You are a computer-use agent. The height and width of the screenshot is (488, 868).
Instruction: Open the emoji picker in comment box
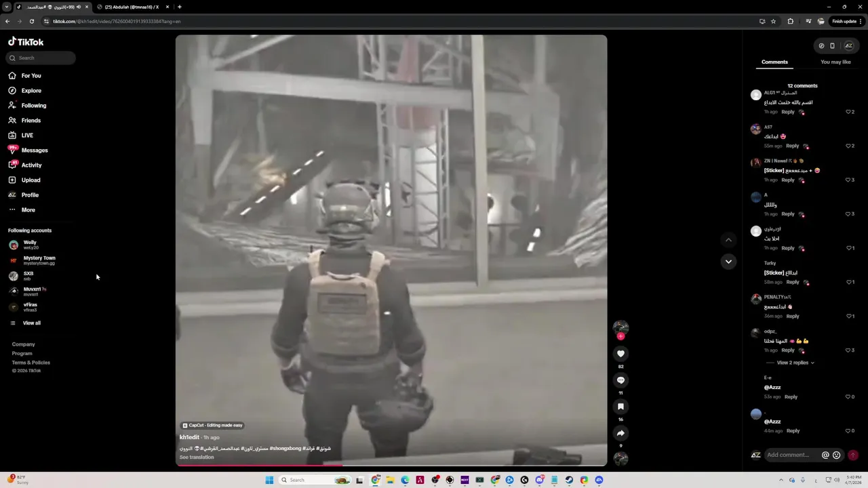click(836, 455)
